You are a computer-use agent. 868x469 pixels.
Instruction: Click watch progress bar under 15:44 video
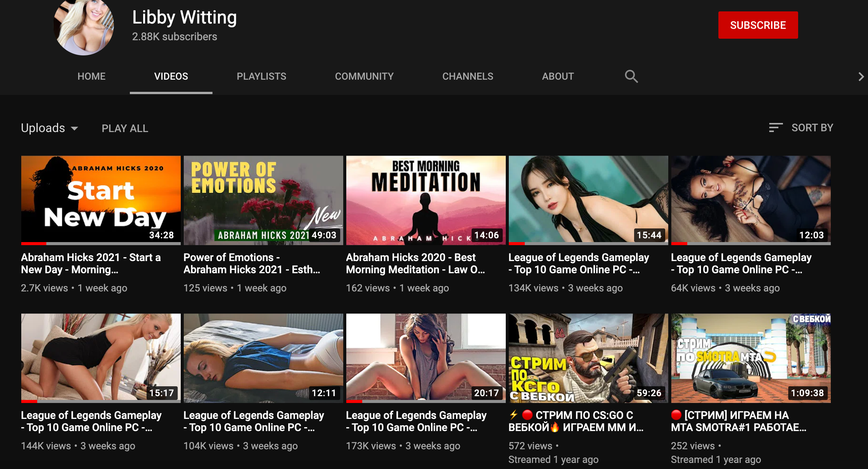point(589,244)
